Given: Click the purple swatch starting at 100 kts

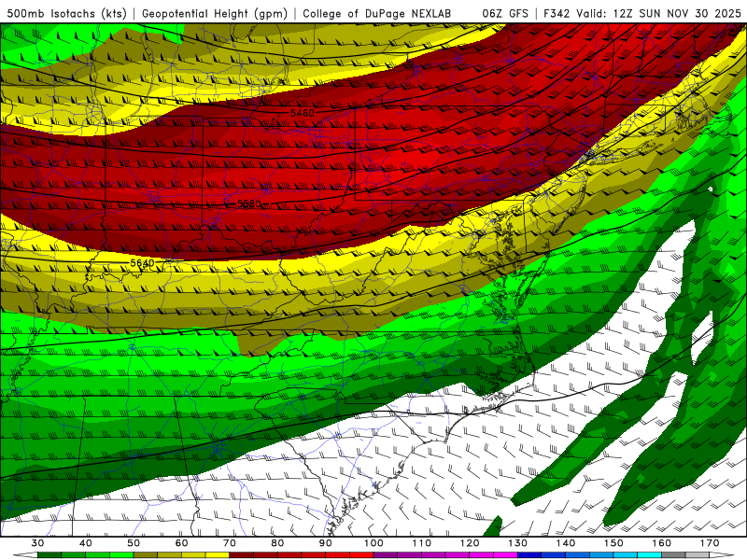Looking at the screenshot, I should pyautogui.click(x=385, y=556).
